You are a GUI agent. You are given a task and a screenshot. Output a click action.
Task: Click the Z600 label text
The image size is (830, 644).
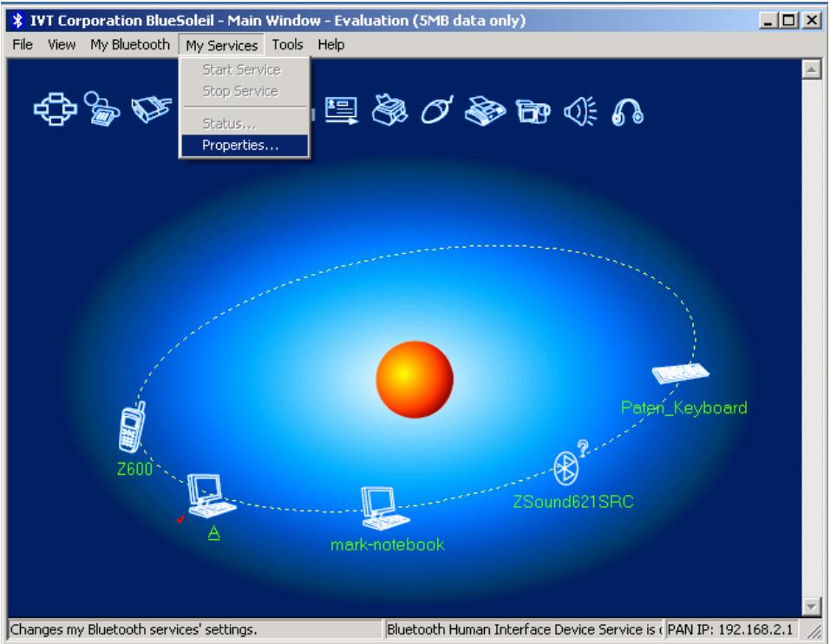pyautogui.click(x=134, y=469)
